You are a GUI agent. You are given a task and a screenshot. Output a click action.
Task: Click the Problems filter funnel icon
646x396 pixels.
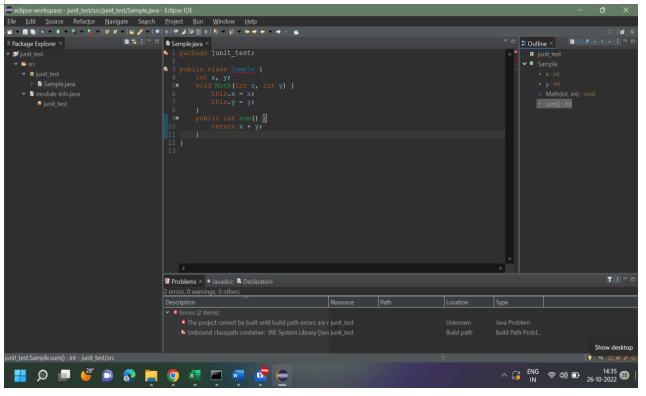coord(609,279)
